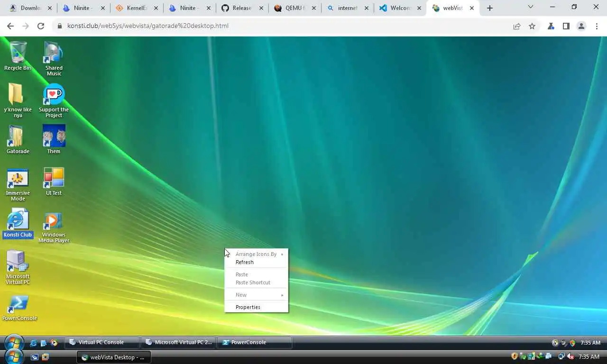Viewport: 607px width, 364px height.
Task: Open the webVista Start orb in upper taskbar
Action: click(x=14, y=342)
